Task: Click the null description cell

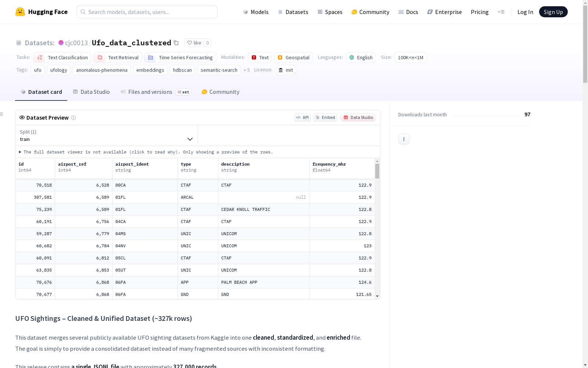Action: point(263,197)
